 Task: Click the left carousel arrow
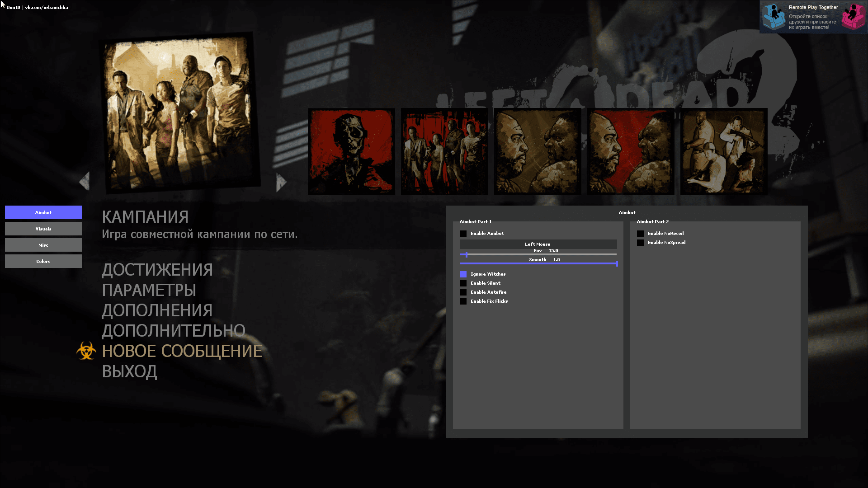coord(85,181)
